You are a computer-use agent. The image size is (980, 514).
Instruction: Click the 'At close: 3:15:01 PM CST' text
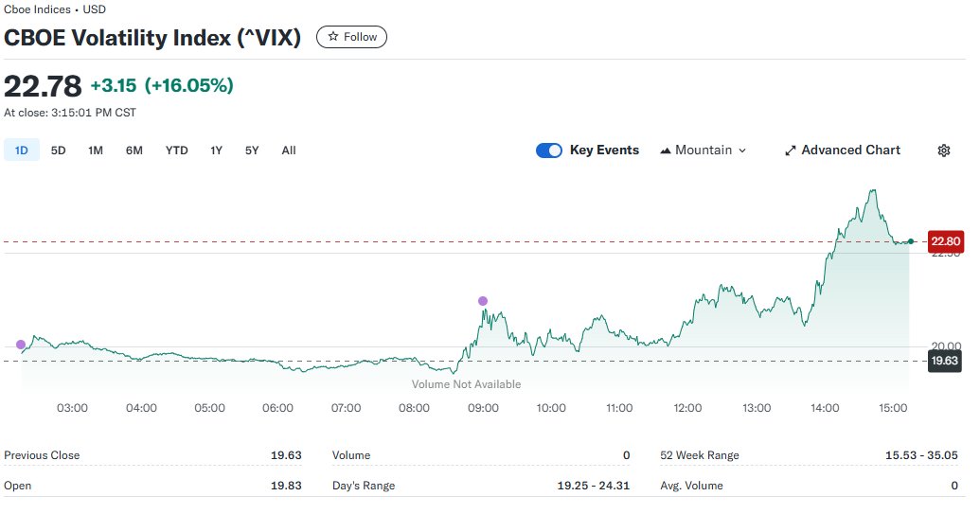70,113
